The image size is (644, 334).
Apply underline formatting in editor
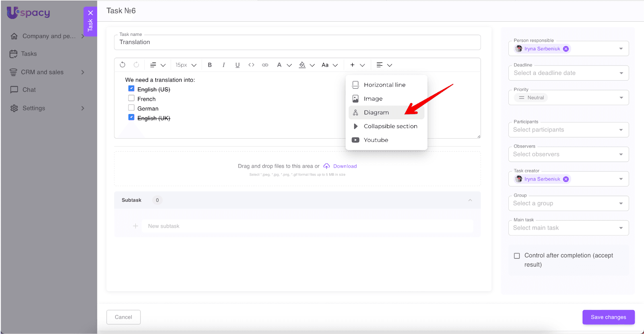pos(237,65)
